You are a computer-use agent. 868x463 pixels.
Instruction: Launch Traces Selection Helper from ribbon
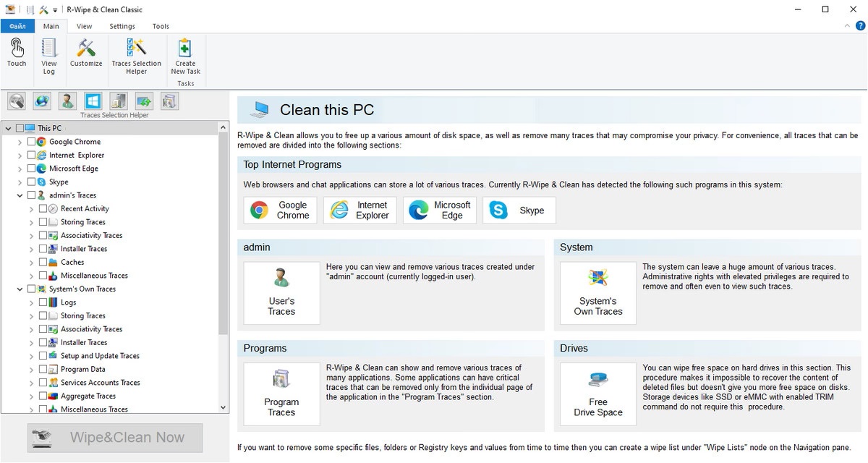pos(136,56)
